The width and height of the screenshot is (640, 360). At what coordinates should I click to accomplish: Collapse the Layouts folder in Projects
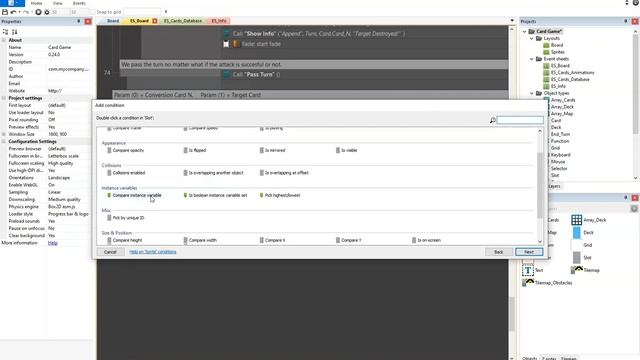(531, 38)
